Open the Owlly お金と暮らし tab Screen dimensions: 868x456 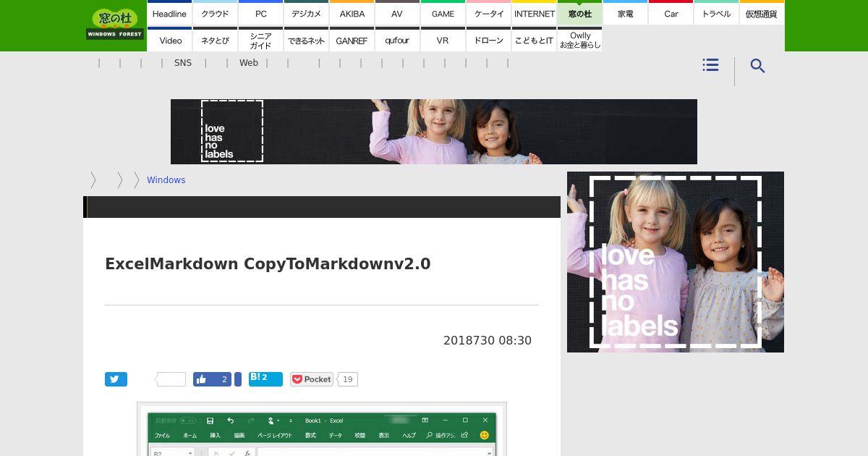pos(579,40)
